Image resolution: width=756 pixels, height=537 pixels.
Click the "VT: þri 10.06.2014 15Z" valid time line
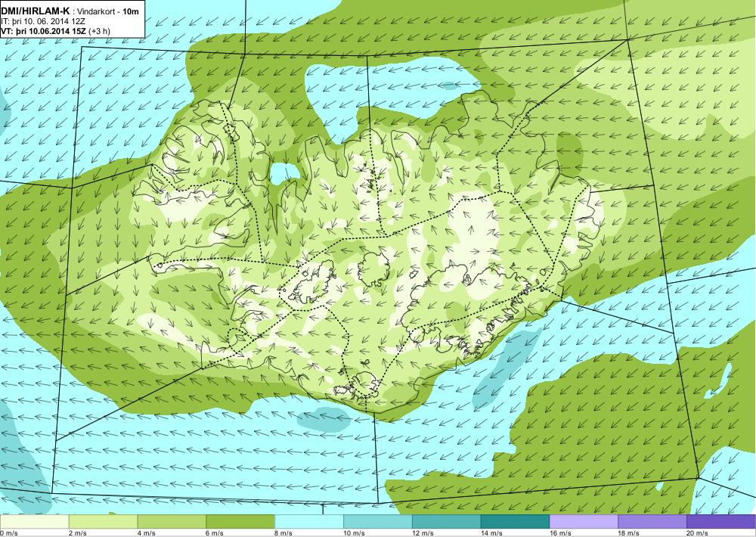tap(45, 31)
